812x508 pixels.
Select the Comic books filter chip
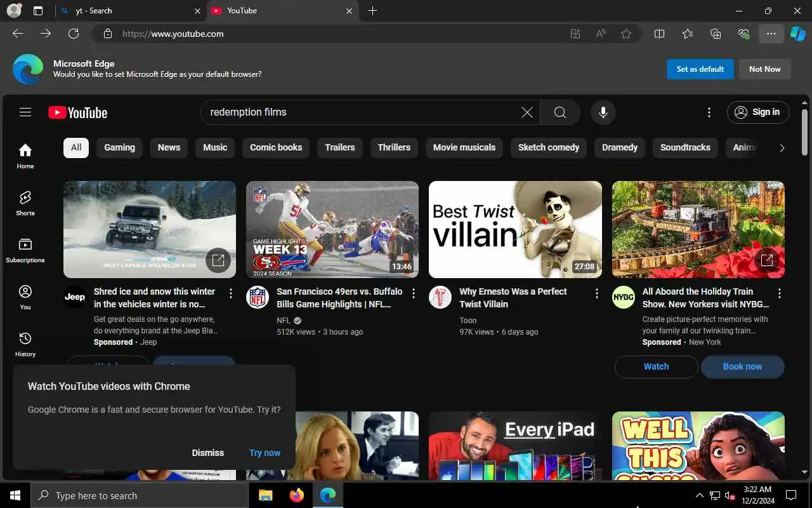coord(276,147)
